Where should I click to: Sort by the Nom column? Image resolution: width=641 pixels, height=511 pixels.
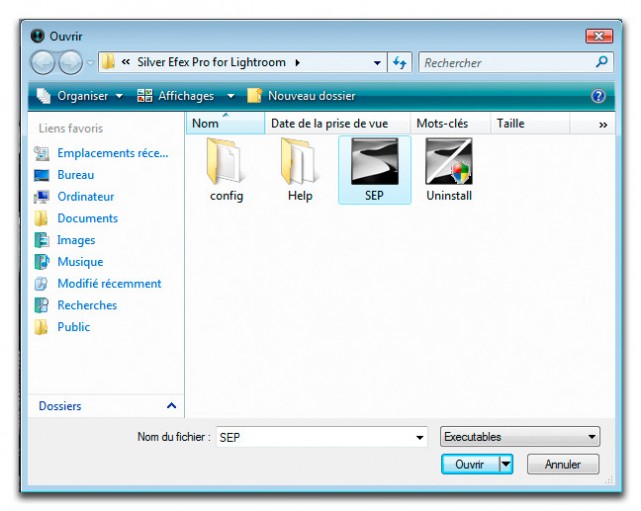(225, 123)
